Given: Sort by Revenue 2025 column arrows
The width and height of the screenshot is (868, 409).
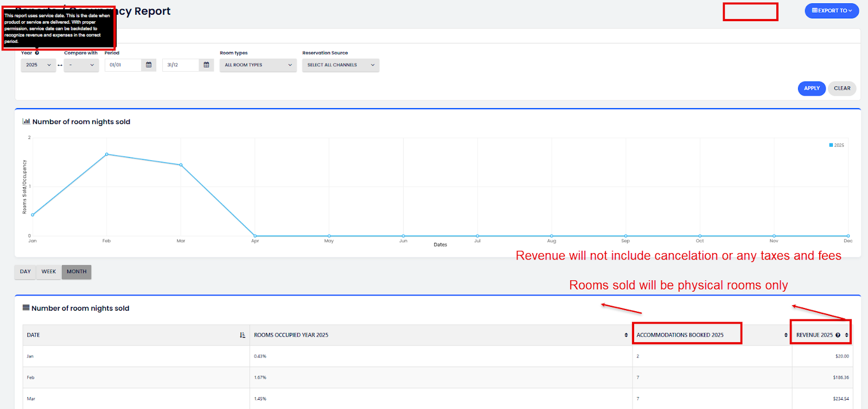Looking at the screenshot, I should tap(846, 335).
